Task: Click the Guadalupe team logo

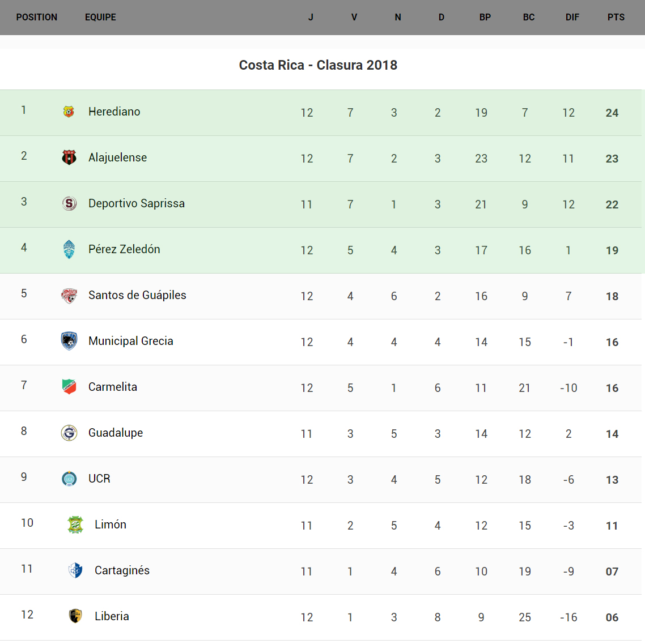Action: click(x=69, y=433)
